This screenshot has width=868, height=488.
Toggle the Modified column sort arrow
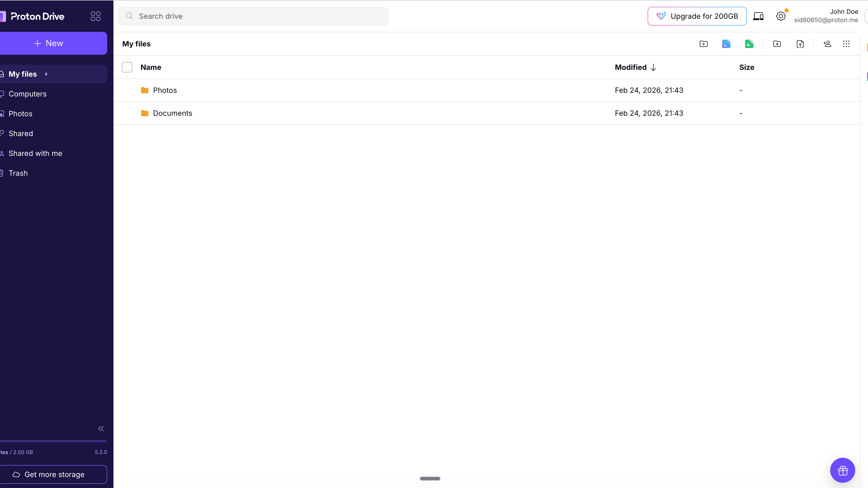pos(653,67)
